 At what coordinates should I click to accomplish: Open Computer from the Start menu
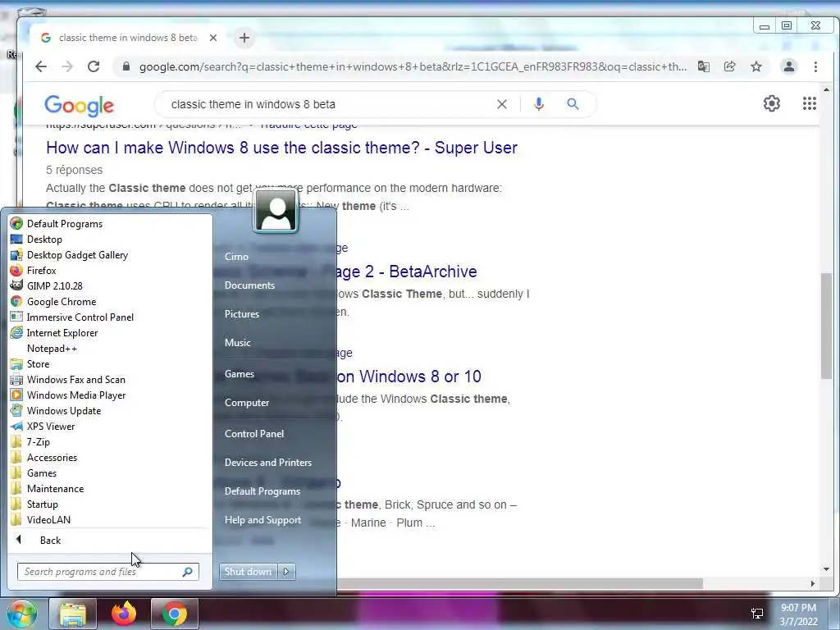(x=246, y=403)
